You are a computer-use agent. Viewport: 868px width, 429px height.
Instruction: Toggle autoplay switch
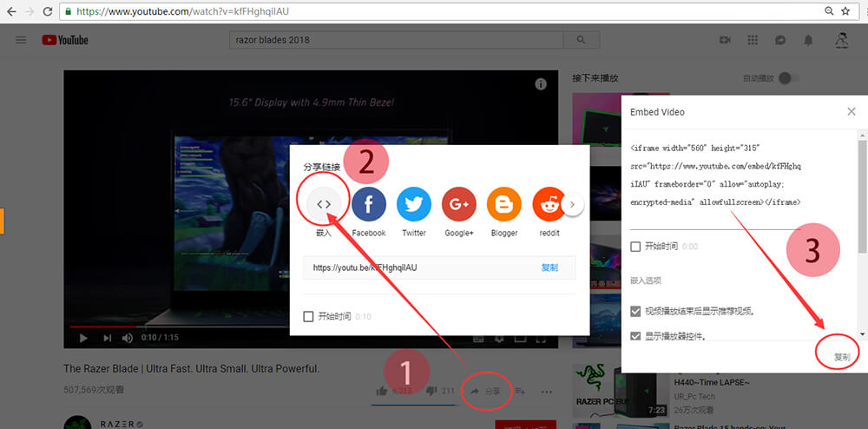[788, 79]
